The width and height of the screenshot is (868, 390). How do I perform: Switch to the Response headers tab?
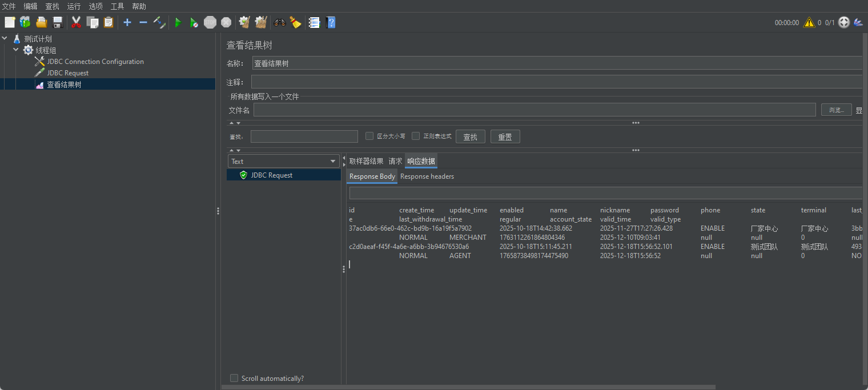(x=427, y=176)
